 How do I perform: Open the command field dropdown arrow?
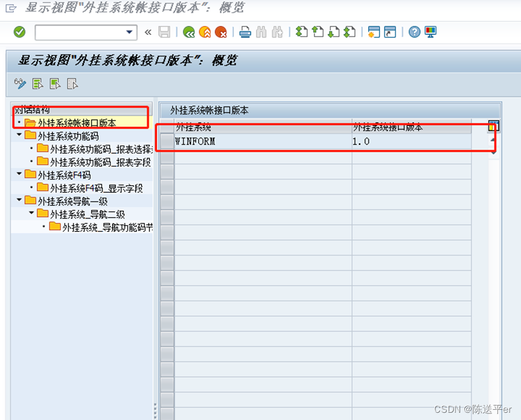[129, 33]
